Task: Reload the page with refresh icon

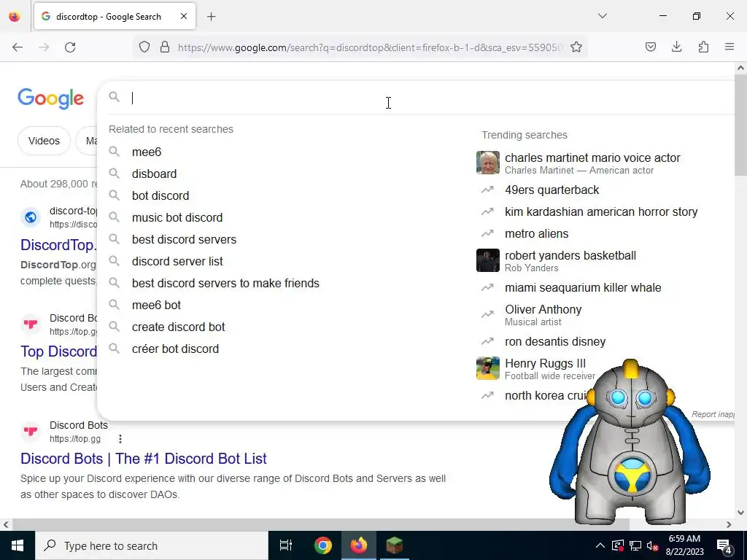Action: point(70,47)
